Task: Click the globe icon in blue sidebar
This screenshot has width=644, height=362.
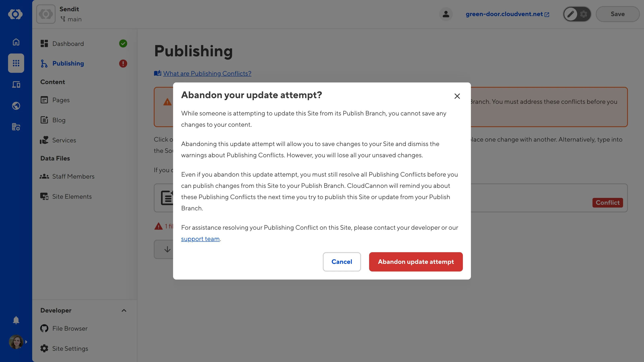Action: (16, 106)
